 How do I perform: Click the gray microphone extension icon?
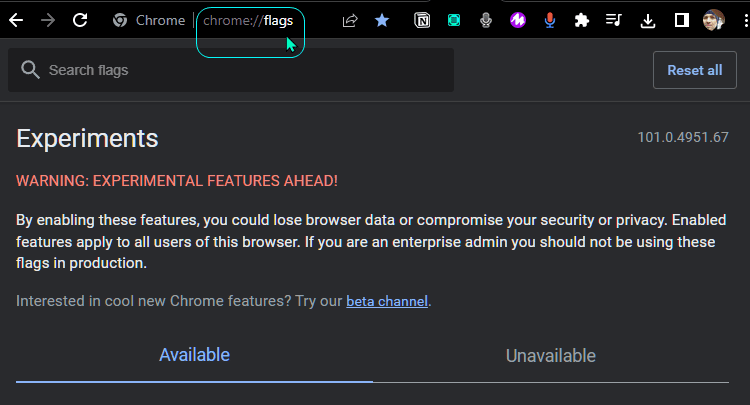pos(485,21)
